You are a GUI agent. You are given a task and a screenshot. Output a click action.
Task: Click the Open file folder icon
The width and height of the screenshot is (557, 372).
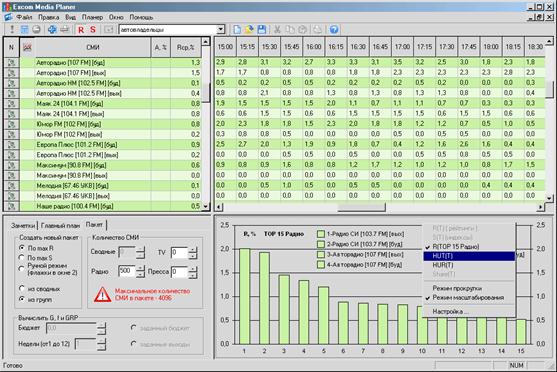pos(249,29)
